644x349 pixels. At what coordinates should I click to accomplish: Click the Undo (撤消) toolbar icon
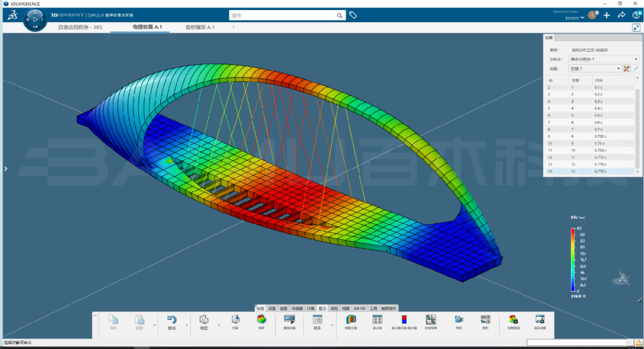pos(171,320)
